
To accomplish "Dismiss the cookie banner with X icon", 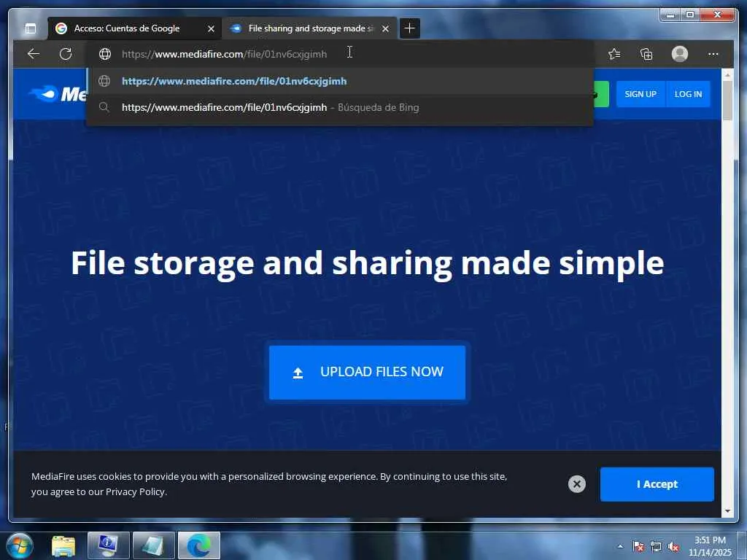I will [x=577, y=484].
